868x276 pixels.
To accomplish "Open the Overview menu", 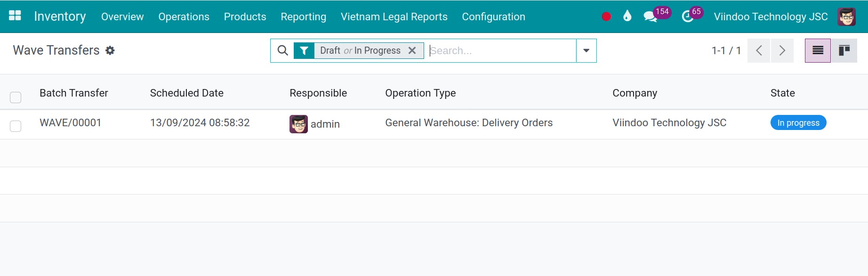I will click(x=122, y=16).
